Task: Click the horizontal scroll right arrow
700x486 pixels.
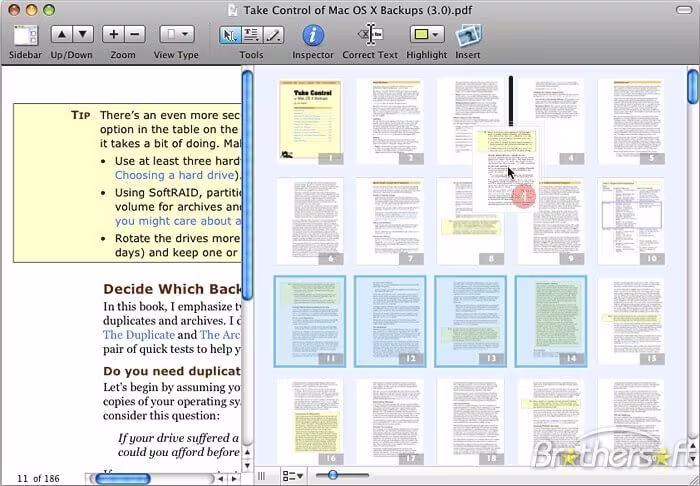Action: tap(234, 479)
